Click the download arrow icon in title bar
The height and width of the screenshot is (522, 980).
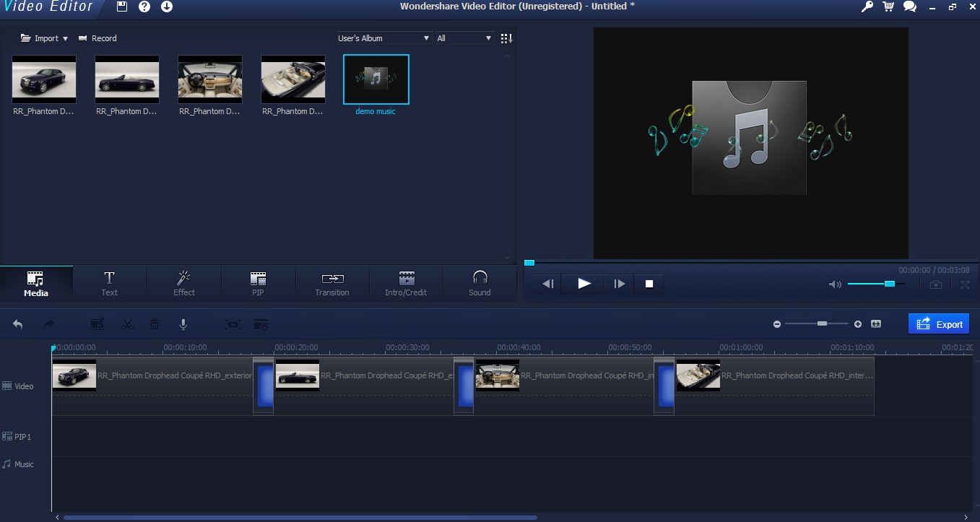tap(167, 7)
